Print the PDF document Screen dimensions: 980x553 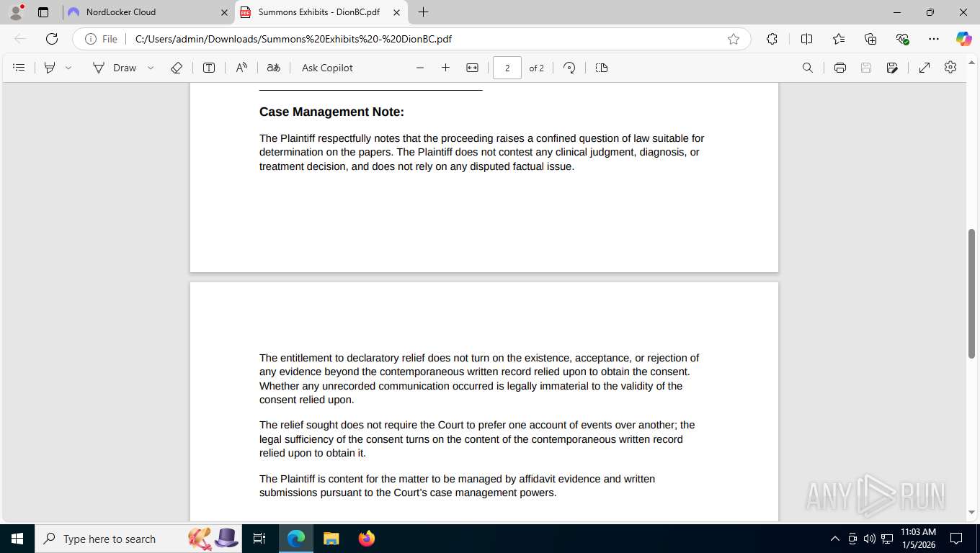[839, 68]
